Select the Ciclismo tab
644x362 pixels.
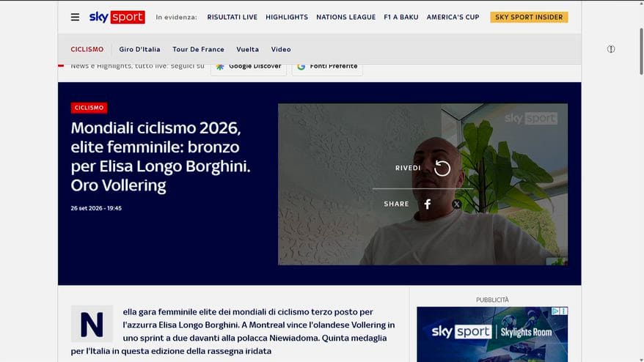pos(87,49)
